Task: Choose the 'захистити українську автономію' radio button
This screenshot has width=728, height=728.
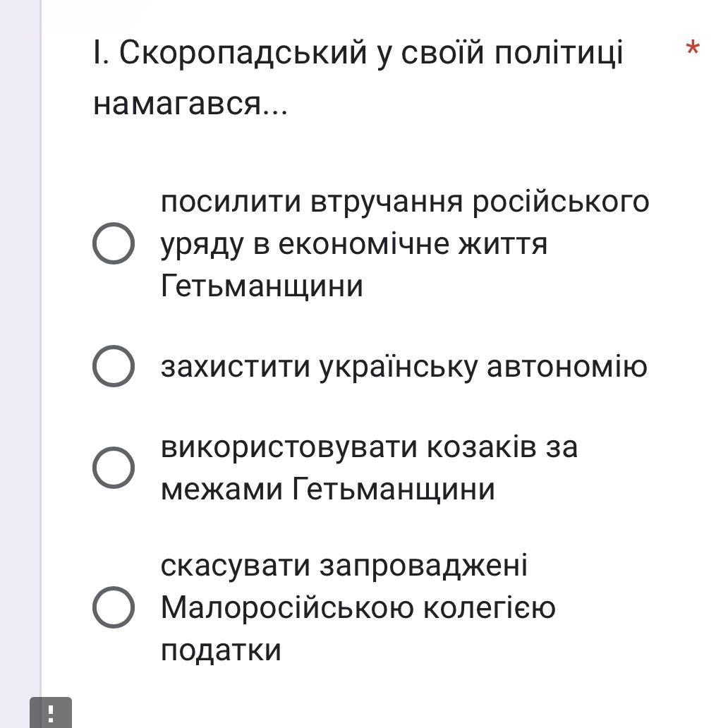Action: pos(114,366)
